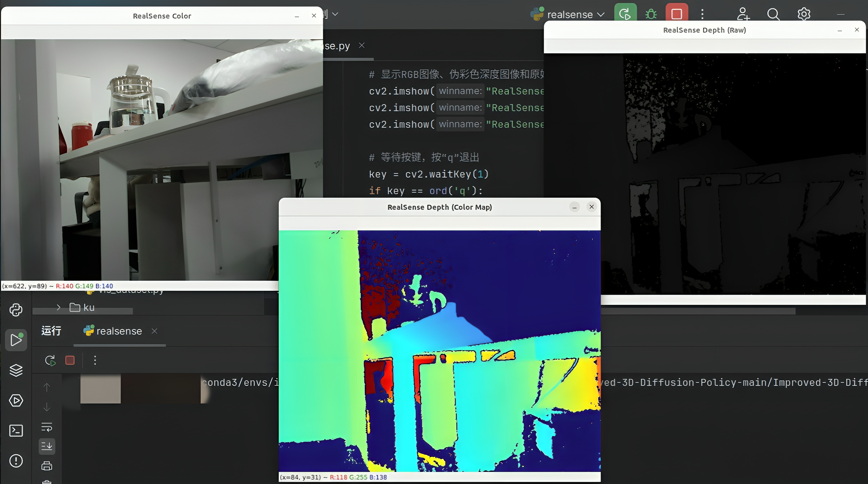Image resolution: width=868 pixels, height=484 pixels.
Task: Expand the ku folder in project tree
Action: tap(58, 307)
